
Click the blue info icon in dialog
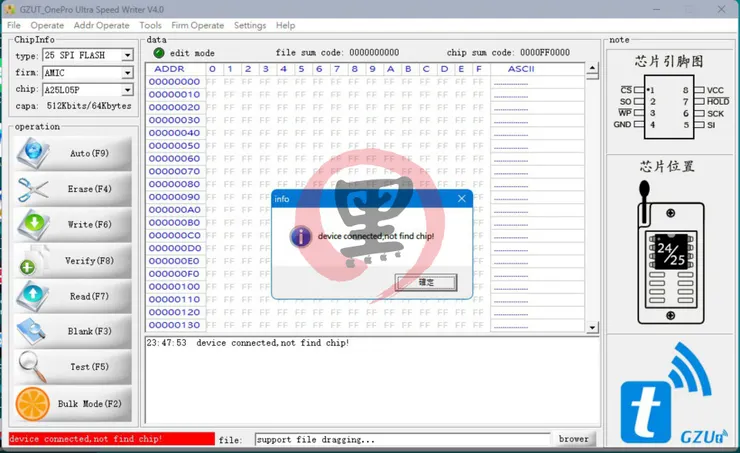click(x=301, y=236)
